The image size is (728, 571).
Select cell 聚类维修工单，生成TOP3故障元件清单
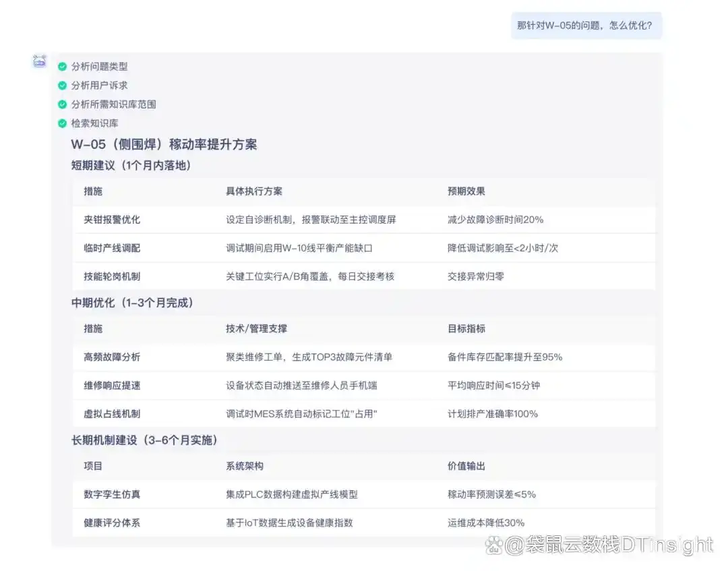click(309, 357)
